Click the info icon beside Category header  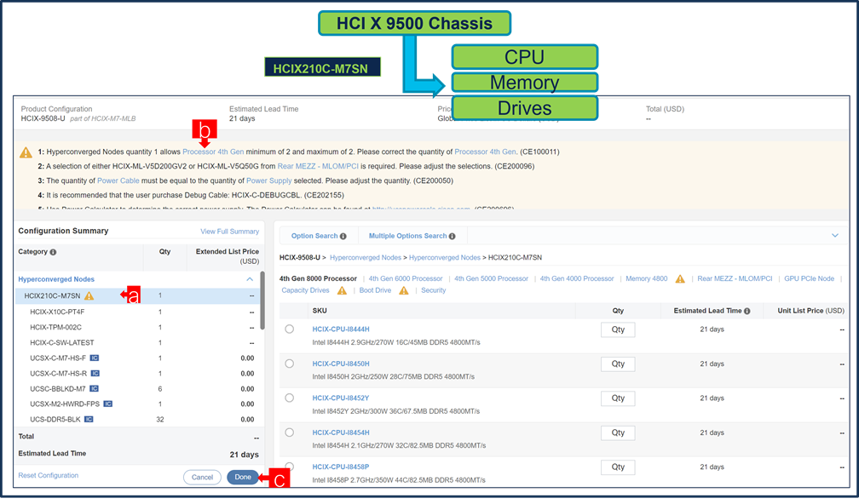pyautogui.click(x=53, y=252)
